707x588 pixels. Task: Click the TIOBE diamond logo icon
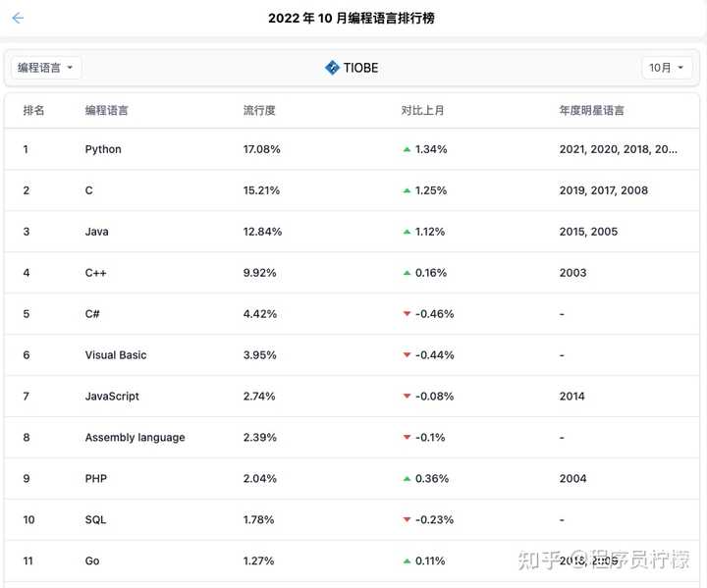coord(332,68)
